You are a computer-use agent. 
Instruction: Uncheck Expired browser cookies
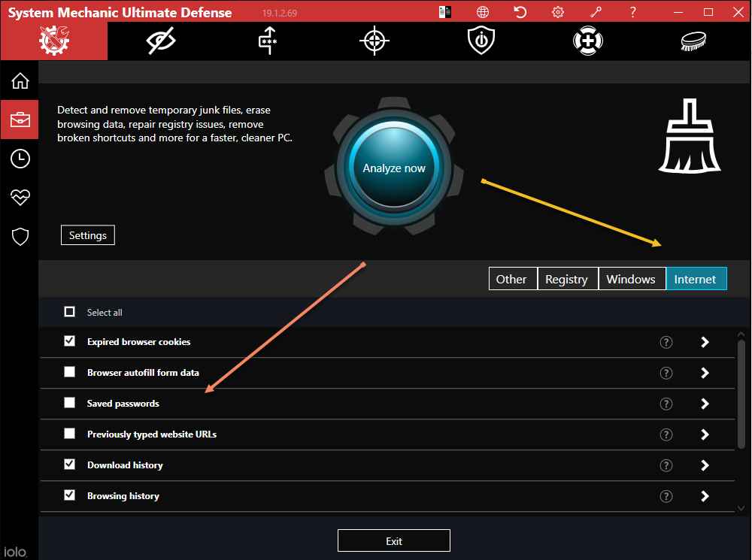(70, 341)
